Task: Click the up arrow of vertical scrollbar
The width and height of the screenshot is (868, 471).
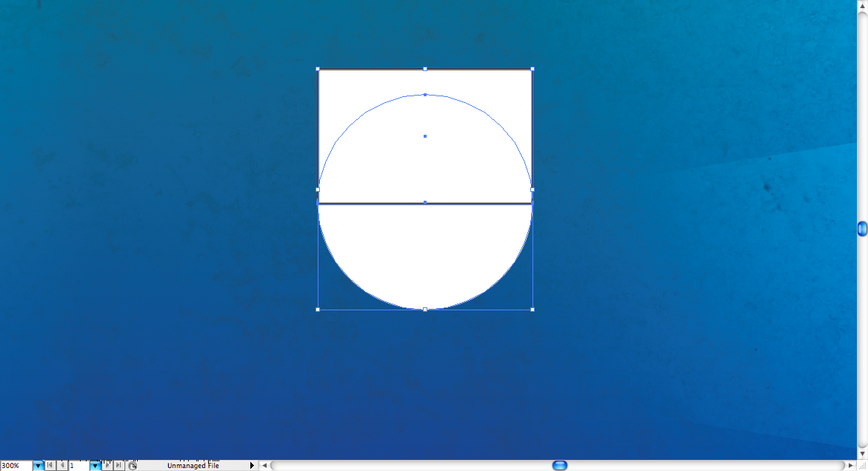Action: pos(862,4)
